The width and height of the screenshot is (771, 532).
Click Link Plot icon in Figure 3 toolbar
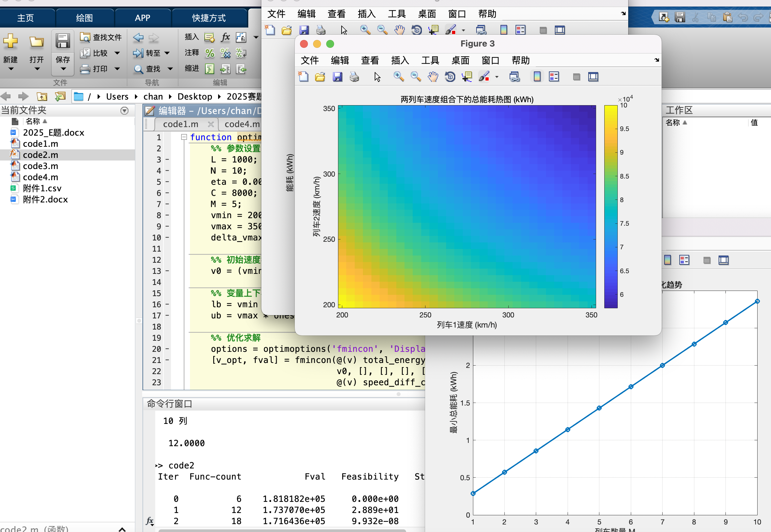point(515,77)
